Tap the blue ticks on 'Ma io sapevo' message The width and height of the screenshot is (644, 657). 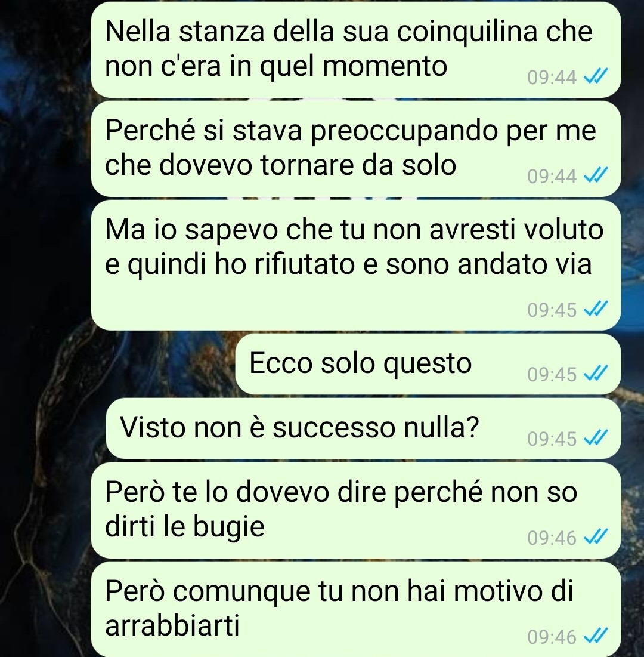coord(595,310)
